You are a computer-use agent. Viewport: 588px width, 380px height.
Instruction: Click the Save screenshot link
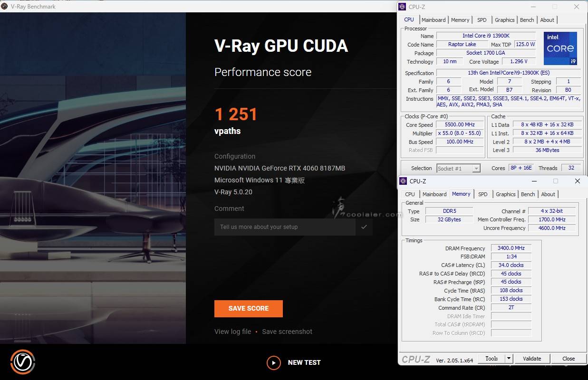(x=287, y=332)
